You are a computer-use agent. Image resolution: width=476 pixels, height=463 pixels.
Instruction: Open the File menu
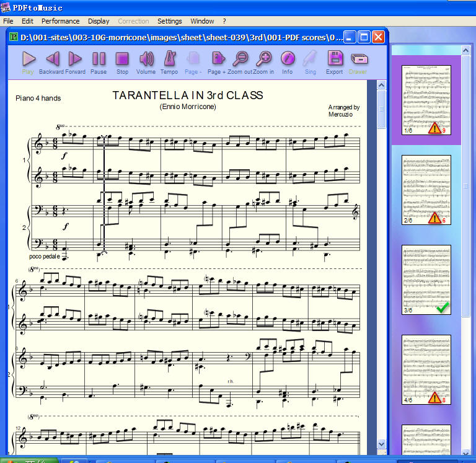pos(8,21)
